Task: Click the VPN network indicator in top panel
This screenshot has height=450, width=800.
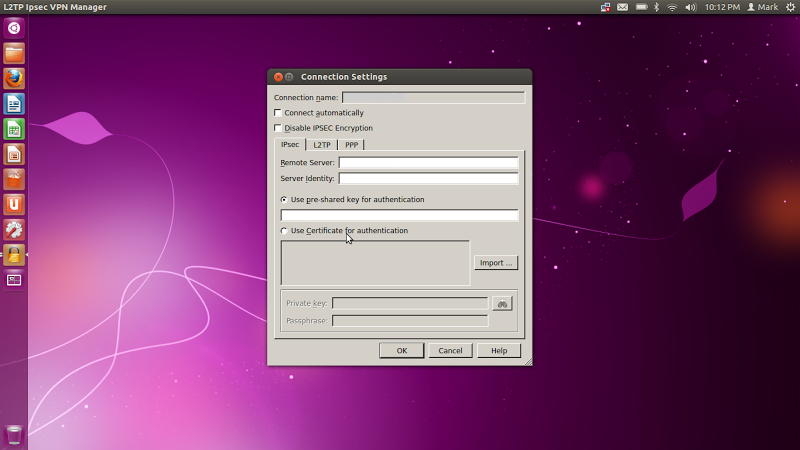Action: (605, 7)
